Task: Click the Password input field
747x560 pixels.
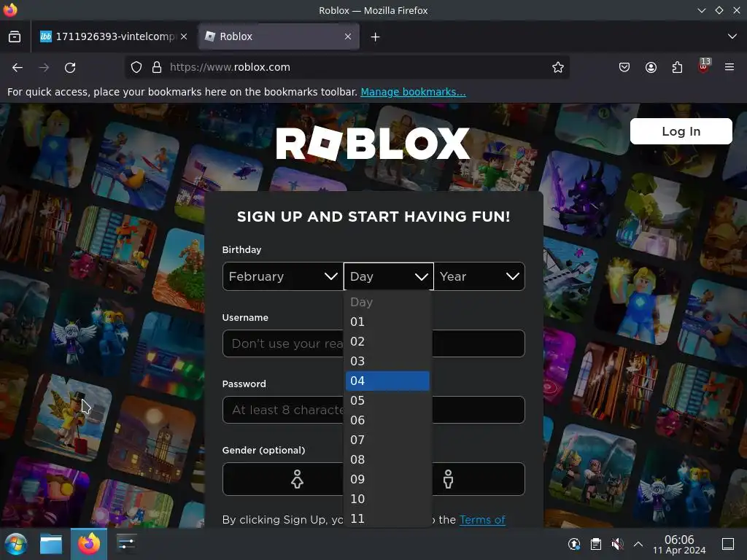Action: (373, 410)
